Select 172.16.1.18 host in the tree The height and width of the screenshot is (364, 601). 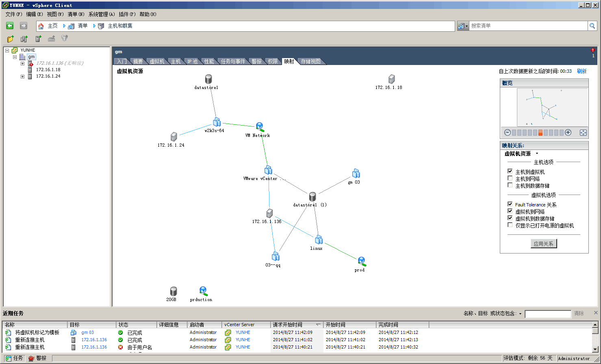click(x=48, y=70)
